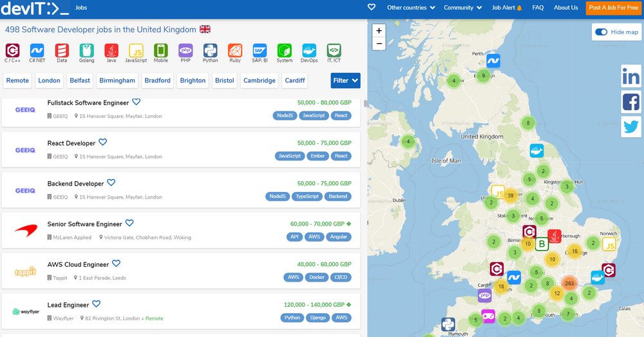Favorite the Senior Software Engineer job
644x337 pixels.
click(129, 223)
